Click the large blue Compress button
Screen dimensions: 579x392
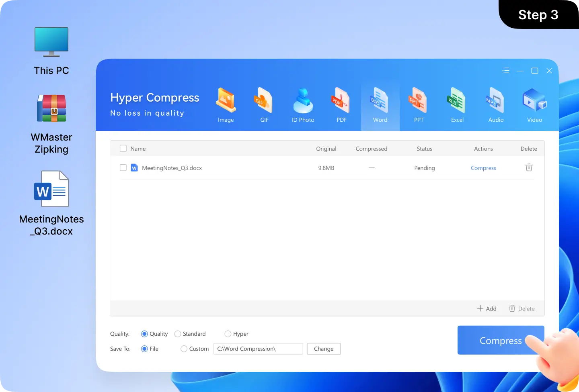(501, 340)
